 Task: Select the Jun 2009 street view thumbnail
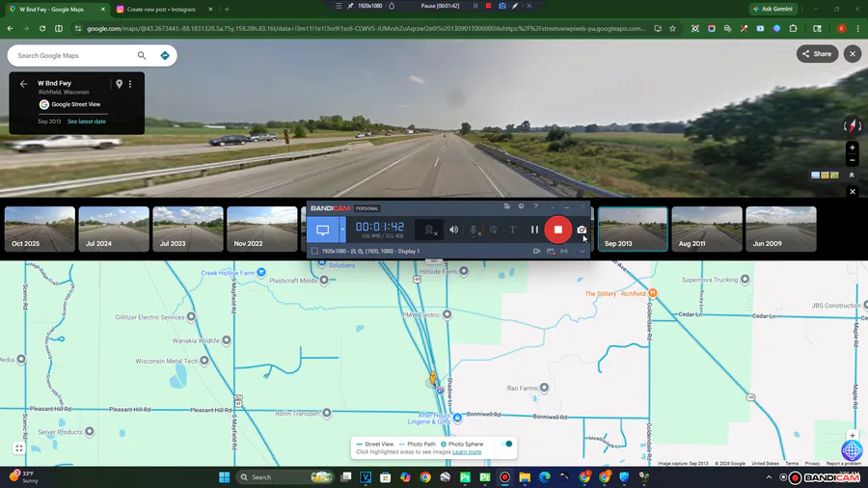[781, 230]
